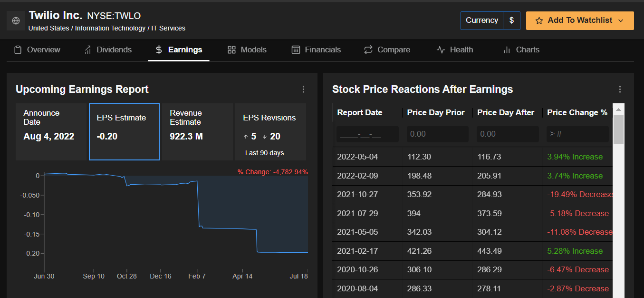Click the Earnings dollar icon
Image resolution: width=644 pixels, height=298 pixels.
(159, 50)
